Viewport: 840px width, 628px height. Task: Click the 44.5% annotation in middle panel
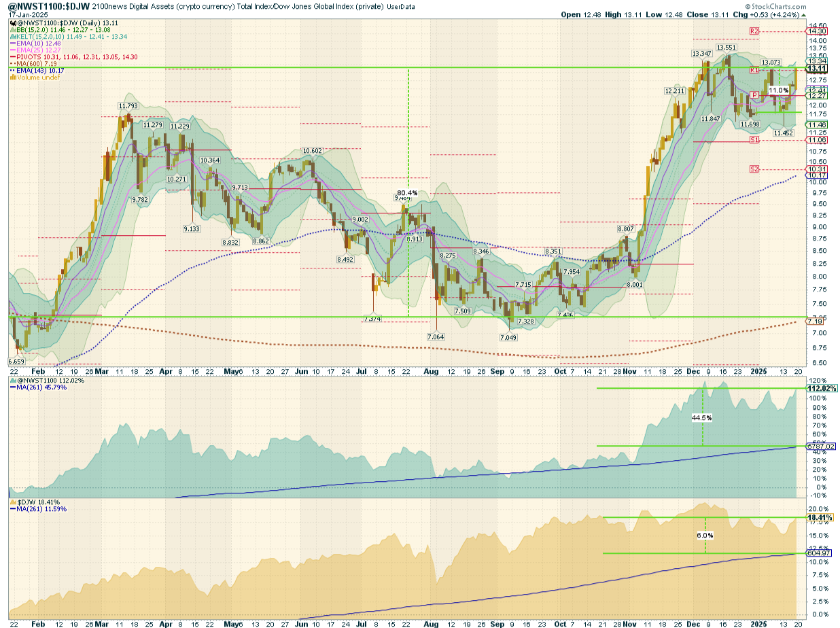(x=702, y=418)
